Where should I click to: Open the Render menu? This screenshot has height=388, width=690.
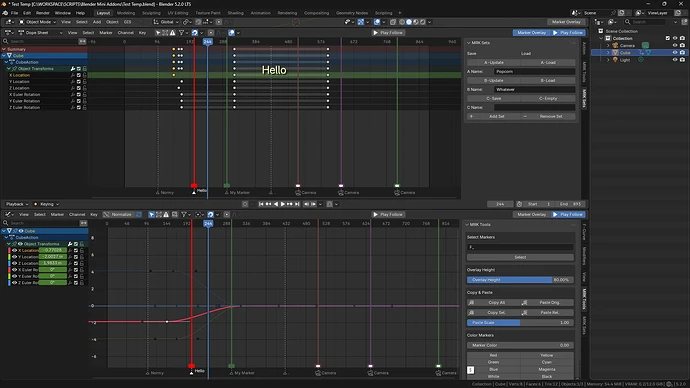coord(43,13)
